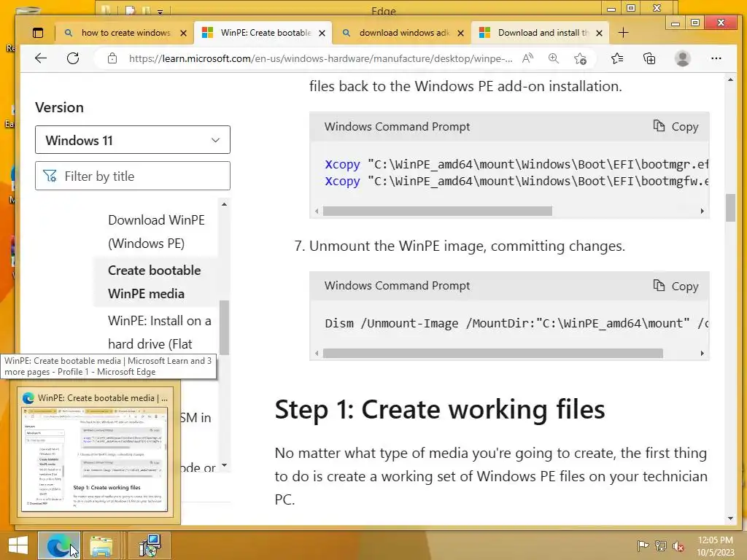Switch to 'how to create windows' tab

(x=125, y=33)
